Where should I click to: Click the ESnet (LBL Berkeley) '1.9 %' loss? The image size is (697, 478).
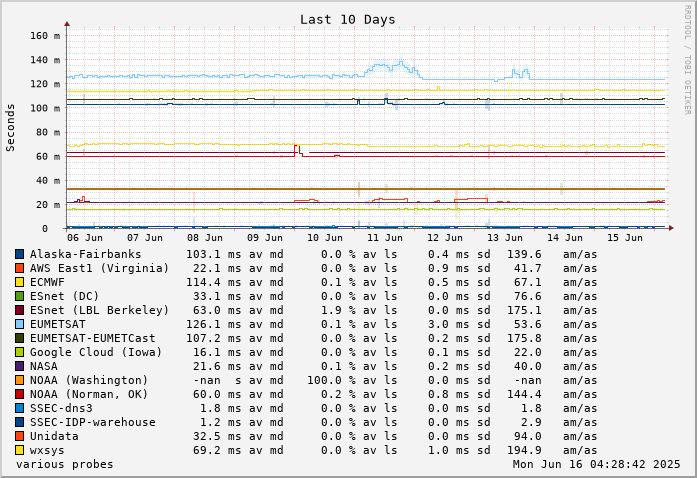338,310
